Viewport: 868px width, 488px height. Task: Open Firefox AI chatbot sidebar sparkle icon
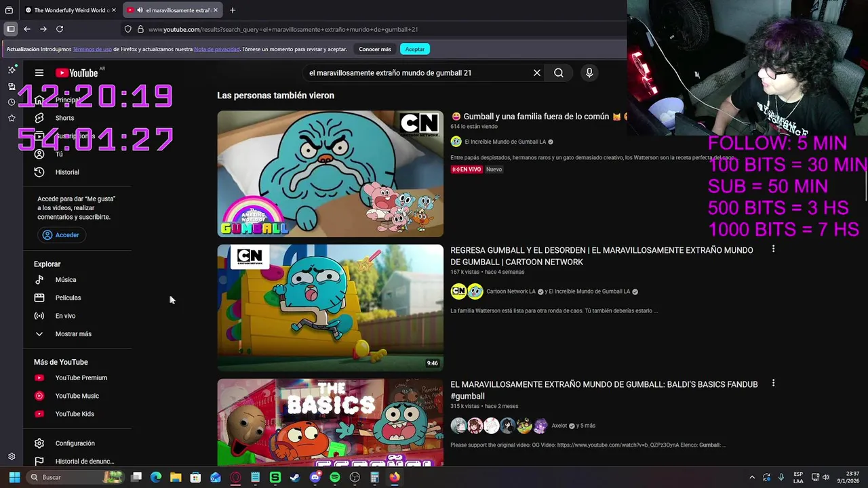pos(12,70)
